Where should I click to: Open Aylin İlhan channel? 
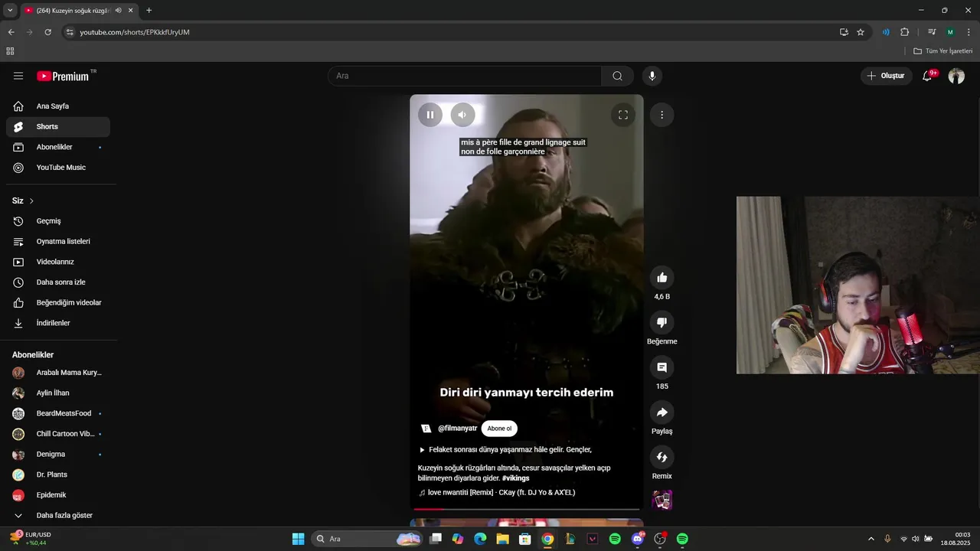pos(58,393)
